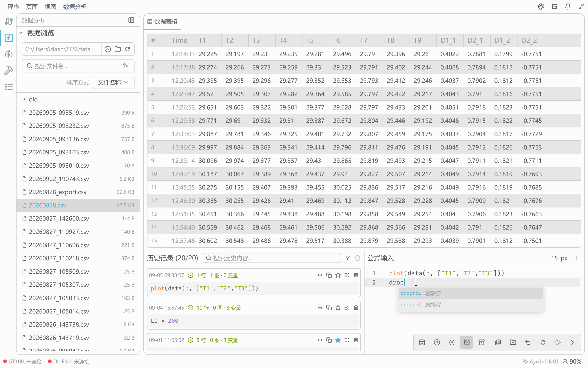The width and height of the screenshot is (588, 368).
Task: Click the DL-EN1 connection status
Action: (69, 361)
